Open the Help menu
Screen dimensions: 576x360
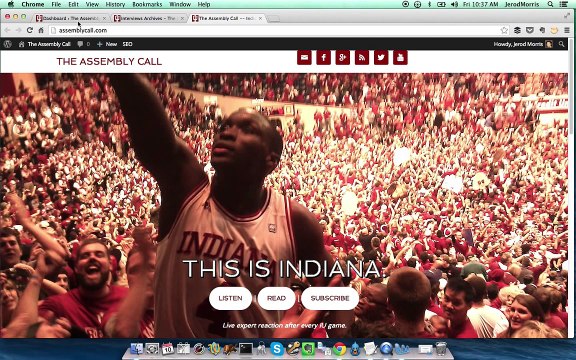(x=204, y=4)
